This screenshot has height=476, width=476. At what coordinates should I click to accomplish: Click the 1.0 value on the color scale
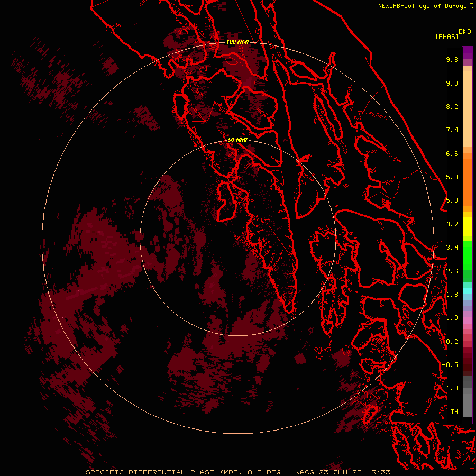[x=452, y=318]
